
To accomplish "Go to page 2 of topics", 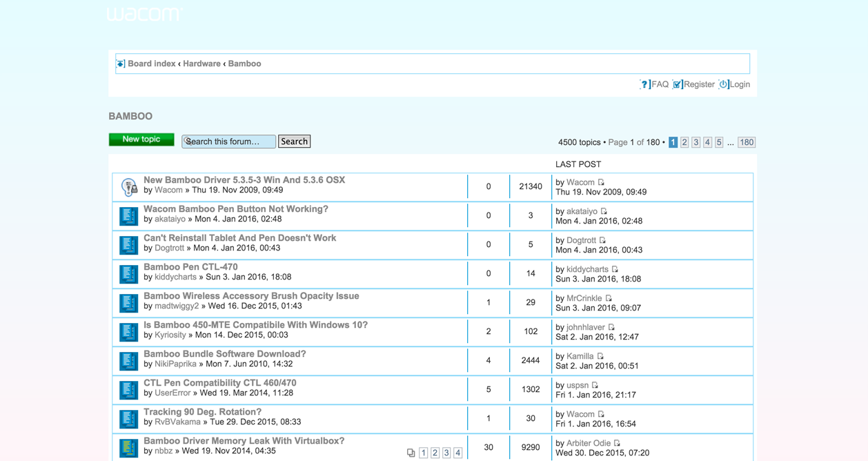I will [x=684, y=142].
